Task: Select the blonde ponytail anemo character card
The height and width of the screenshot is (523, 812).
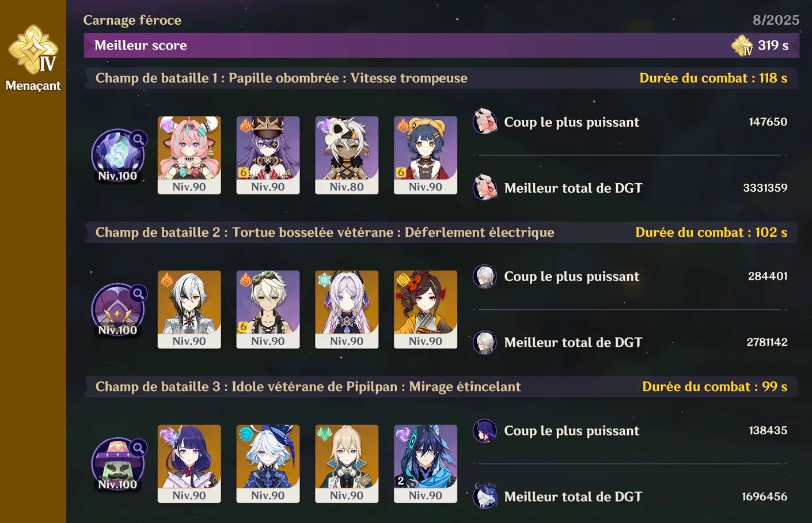Action: 347,464
